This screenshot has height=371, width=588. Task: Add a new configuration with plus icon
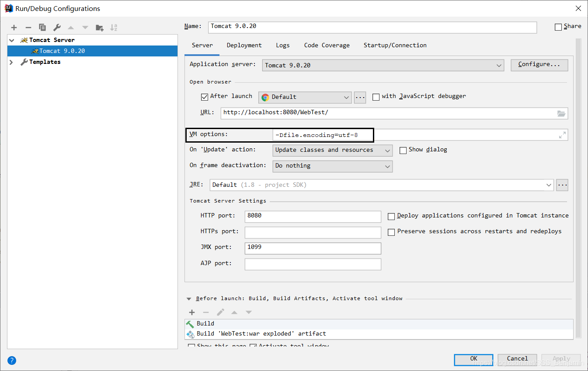tap(14, 28)
